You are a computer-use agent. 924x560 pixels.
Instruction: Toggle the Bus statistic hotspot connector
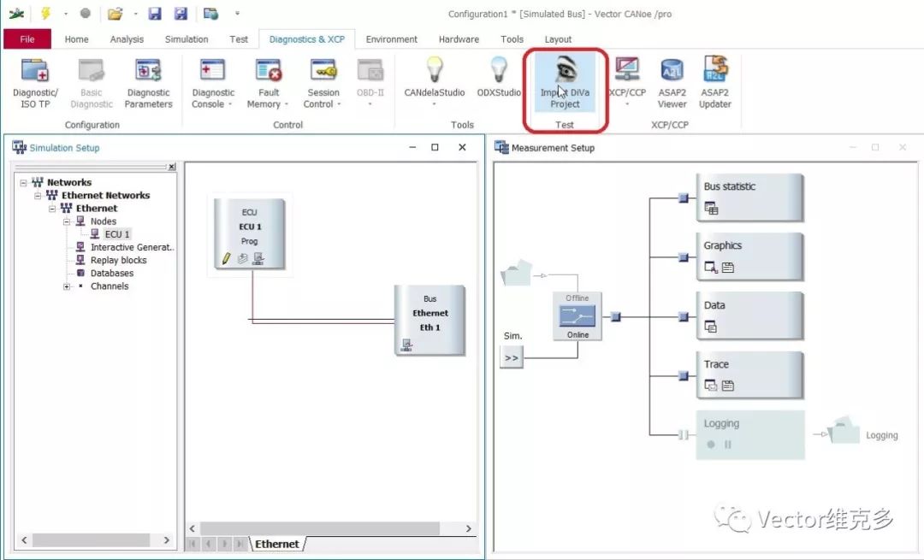pyautogui.click(x=684, y=197)
